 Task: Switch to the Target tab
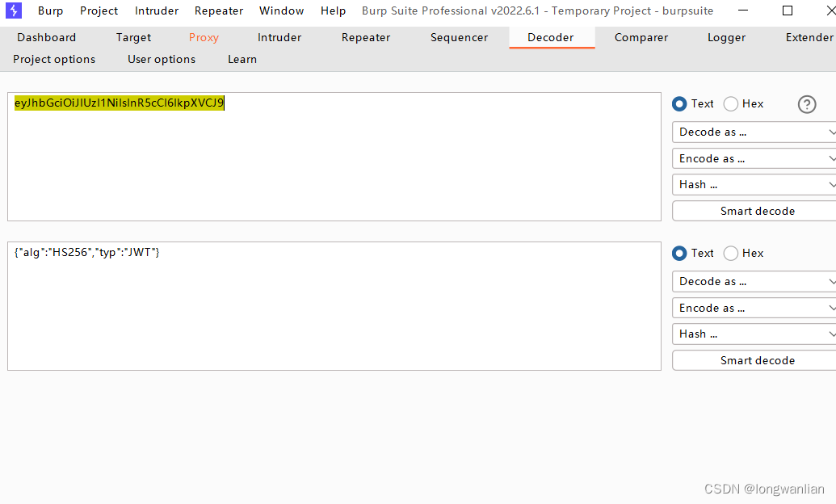click(x=132, y=37)
